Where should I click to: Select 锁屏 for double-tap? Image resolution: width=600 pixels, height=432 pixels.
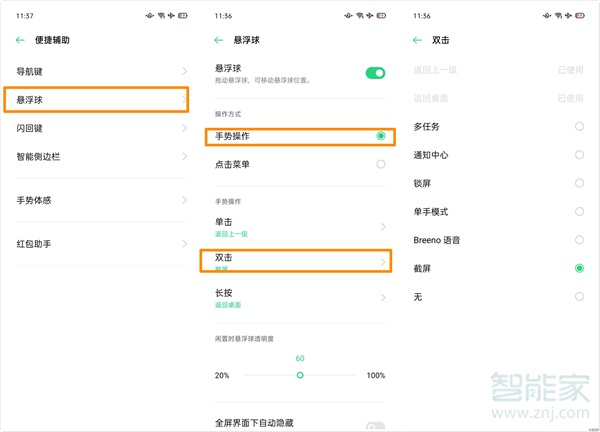click(x=579, y=183)
